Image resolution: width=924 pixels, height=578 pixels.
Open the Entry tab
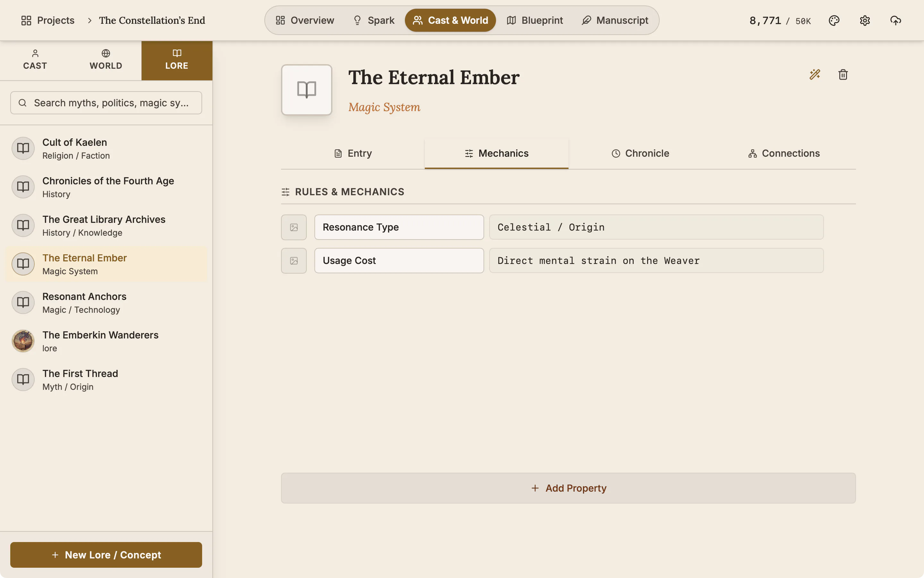353,153
